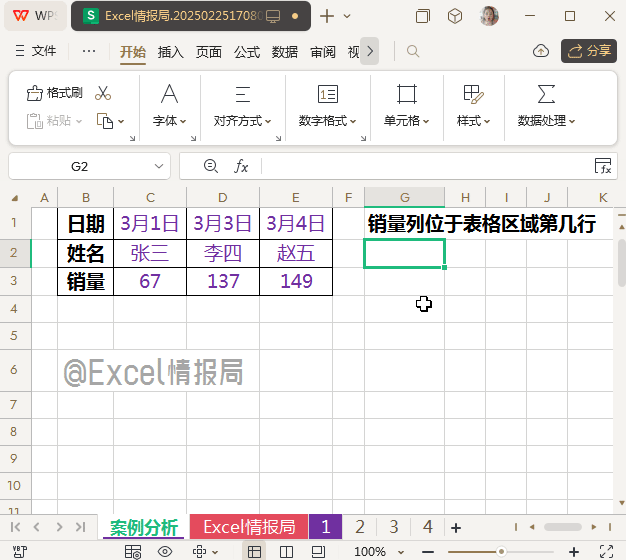The image size is (626, 560).
Task: Click the zoom slider in status bar
Action: coord(502,552)
